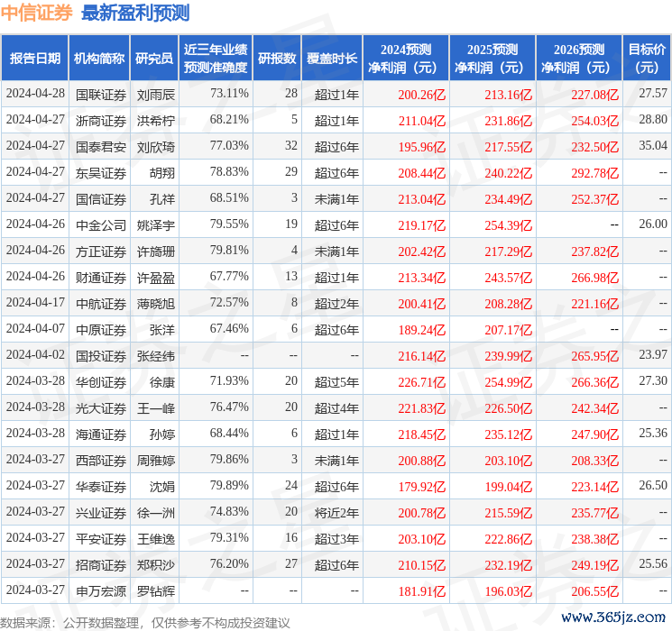Click the 2024-04-17 report date
Image resolution: width=672 pixels, height=631 pixels.
click(x=35, y=302)
